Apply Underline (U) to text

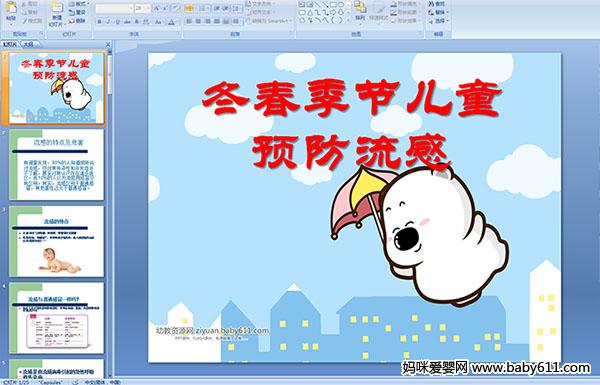118,22
